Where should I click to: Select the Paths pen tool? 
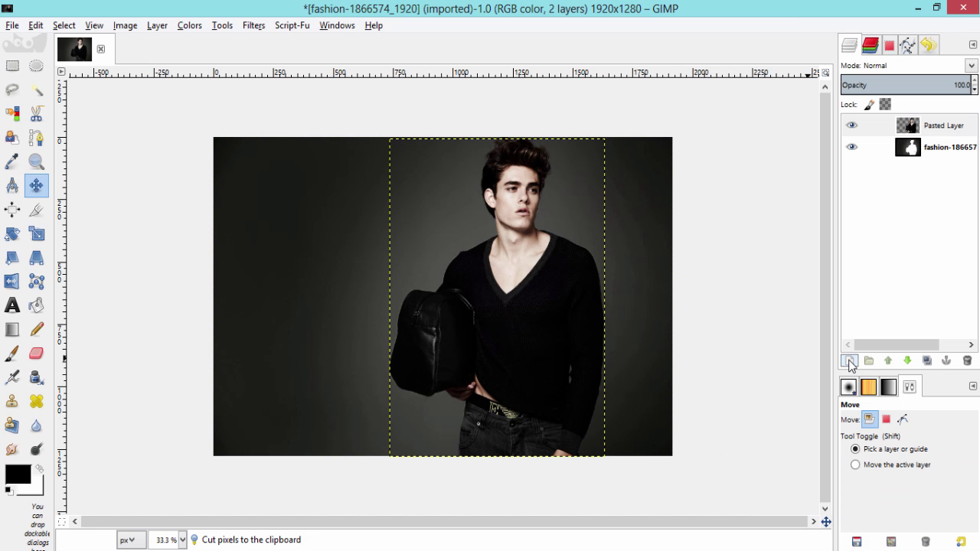click(x=36, y=138)
